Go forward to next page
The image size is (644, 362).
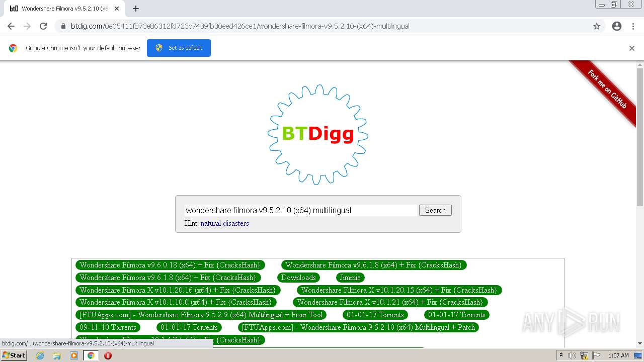27,26
